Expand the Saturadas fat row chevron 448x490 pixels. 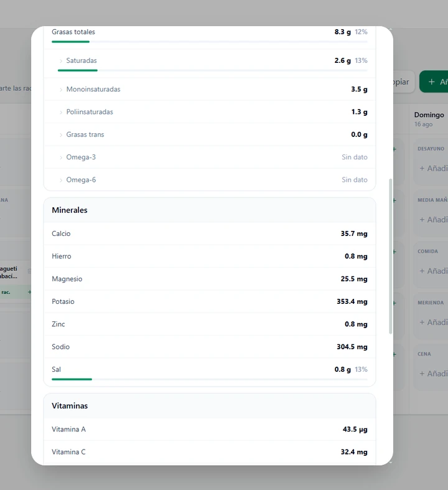(x=61, y=61)
